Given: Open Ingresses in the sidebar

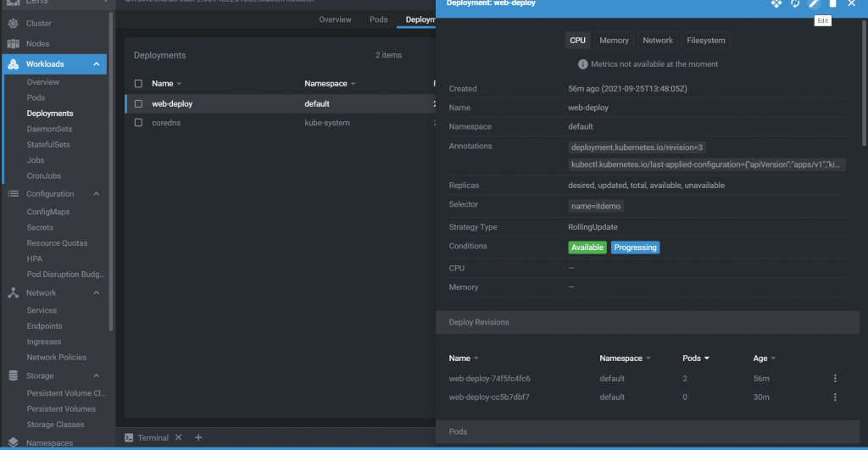Looking at the screenshot, I should coord(44,342).
